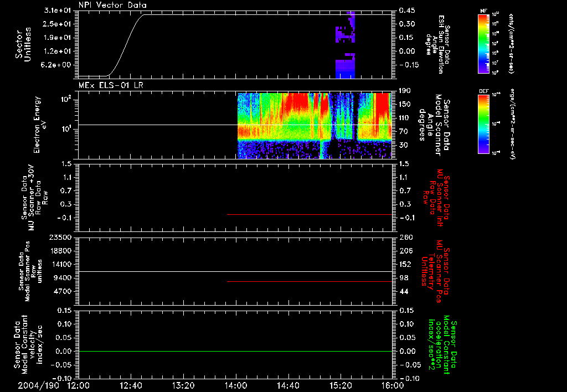Click the "DEF" heading above the color bar
567x392 pixels.
coord(483,91)
